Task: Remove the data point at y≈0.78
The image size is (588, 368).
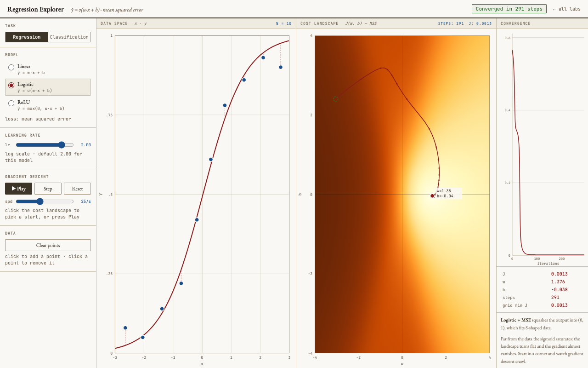Action: click(225, 105)
